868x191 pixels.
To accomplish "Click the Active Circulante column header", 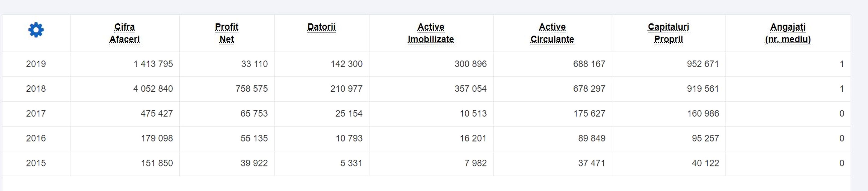I will 552,33.
